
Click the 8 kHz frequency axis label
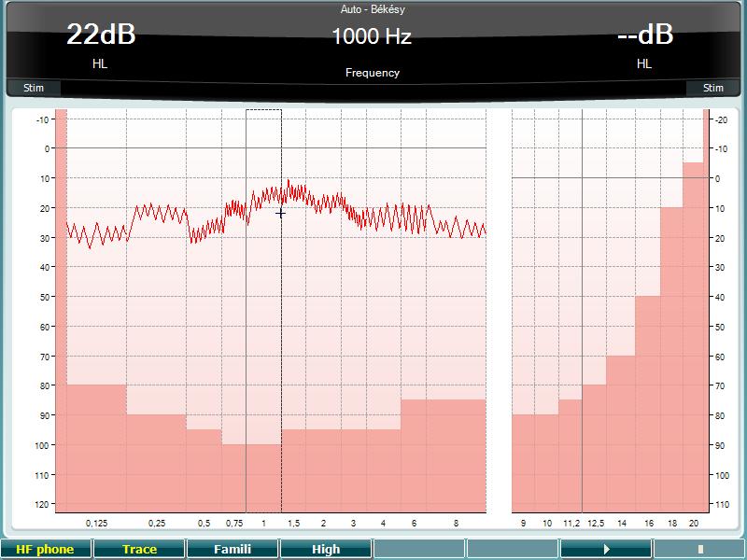click(x=456, y=524)
